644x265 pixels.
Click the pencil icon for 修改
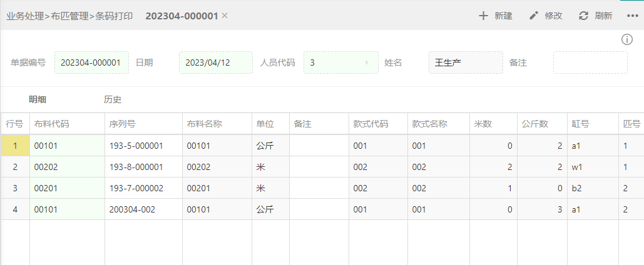(534, 16)
